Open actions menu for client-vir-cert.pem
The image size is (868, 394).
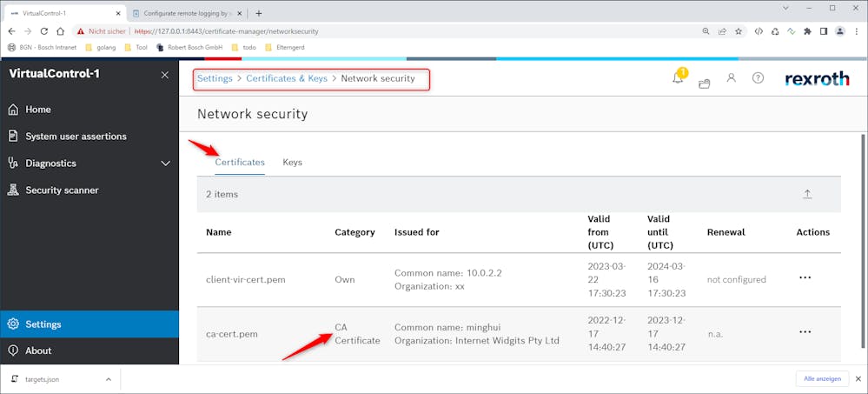805,278
